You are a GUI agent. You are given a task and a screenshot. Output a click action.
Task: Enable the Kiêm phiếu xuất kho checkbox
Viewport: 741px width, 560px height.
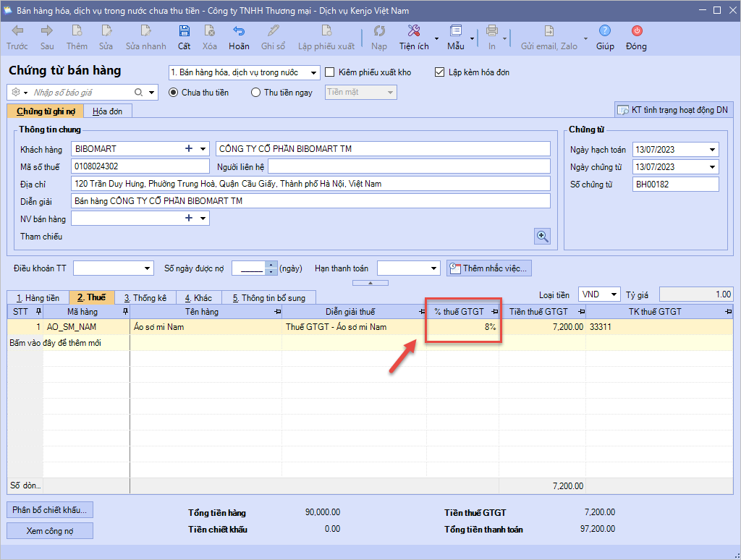pos(330,72)
